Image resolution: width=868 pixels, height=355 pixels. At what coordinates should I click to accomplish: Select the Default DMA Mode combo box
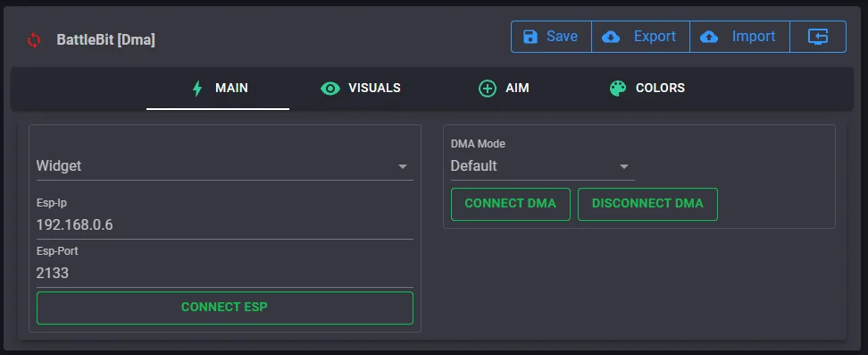[x=543, y=165]
